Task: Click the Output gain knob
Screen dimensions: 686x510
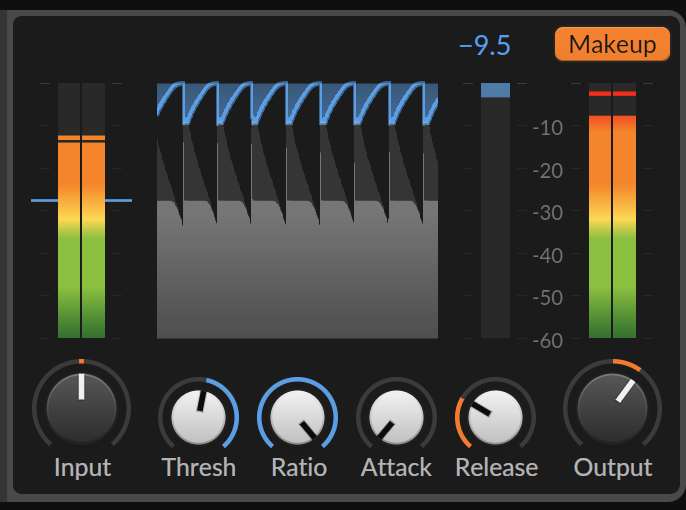Action: tap(612, 408)
